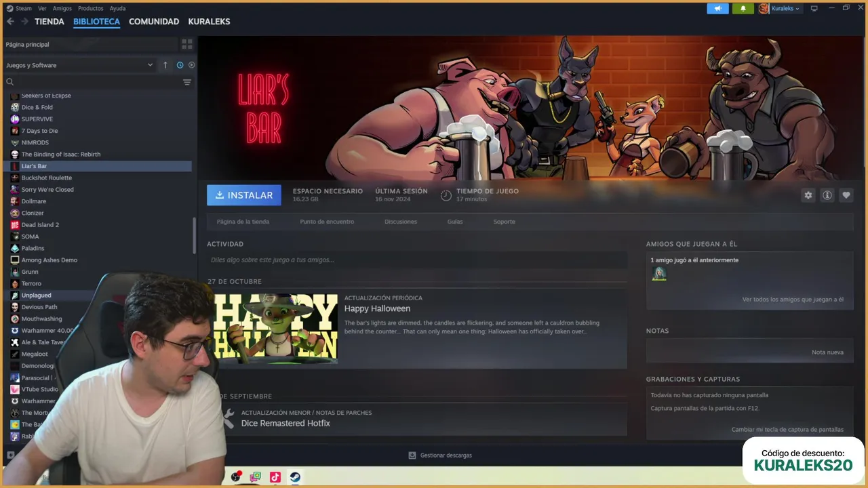Click the back navigation arrow
Screen dimensions: 868x488
[10, 22]
